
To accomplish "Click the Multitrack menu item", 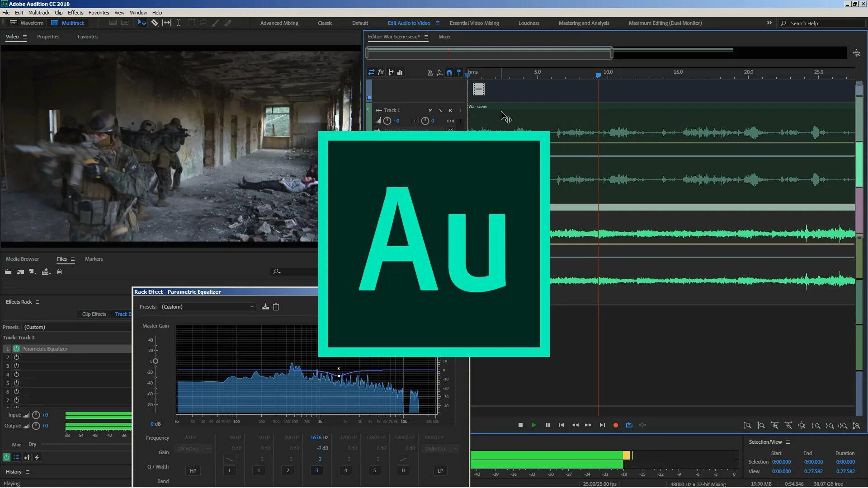I will tap(39, 12).
